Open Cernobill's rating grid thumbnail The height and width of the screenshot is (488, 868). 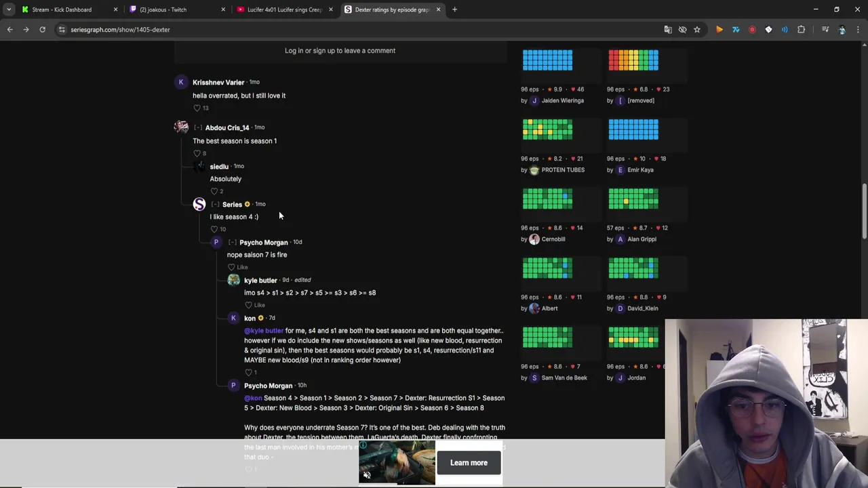547,199
